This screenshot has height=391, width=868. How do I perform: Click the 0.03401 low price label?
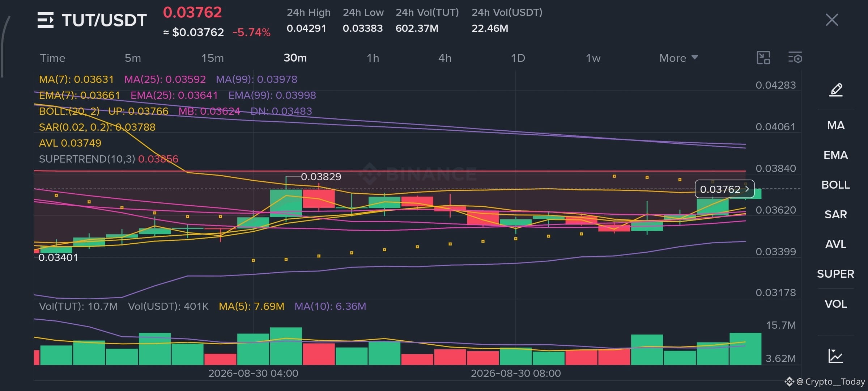(x=58, y=257)
